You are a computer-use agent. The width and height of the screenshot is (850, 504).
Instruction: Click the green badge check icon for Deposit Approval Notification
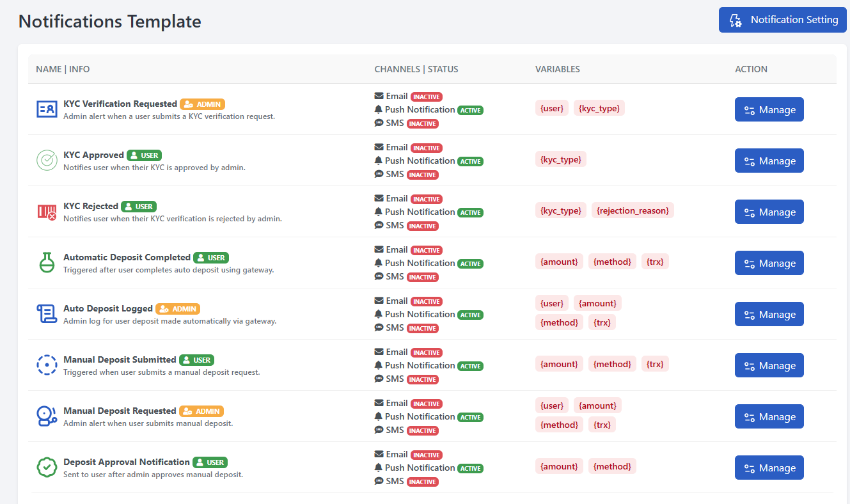click(46, 467)
